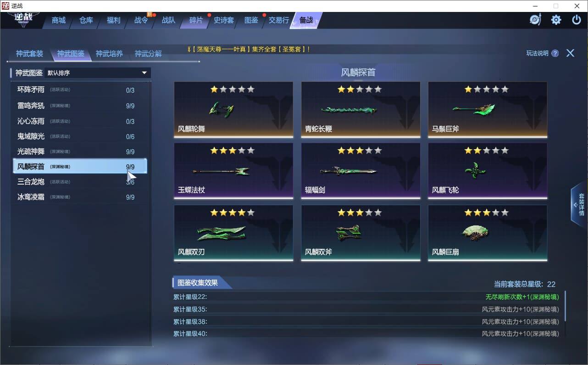Open the 马鬃巨斧 weapon card
Image resolution: width=588 pixels, height=365 pixels.
click(488, 110)
